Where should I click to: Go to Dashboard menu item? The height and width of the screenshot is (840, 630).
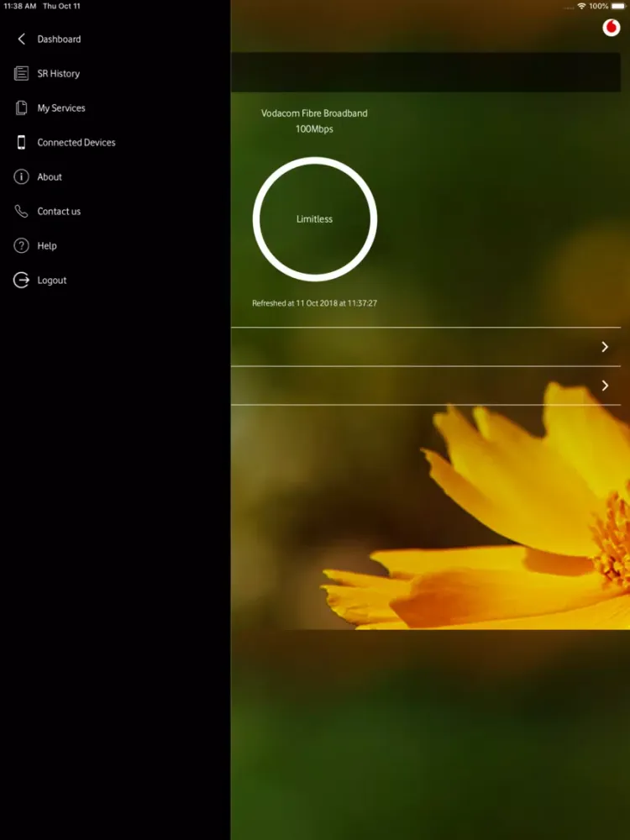point(59,39)
